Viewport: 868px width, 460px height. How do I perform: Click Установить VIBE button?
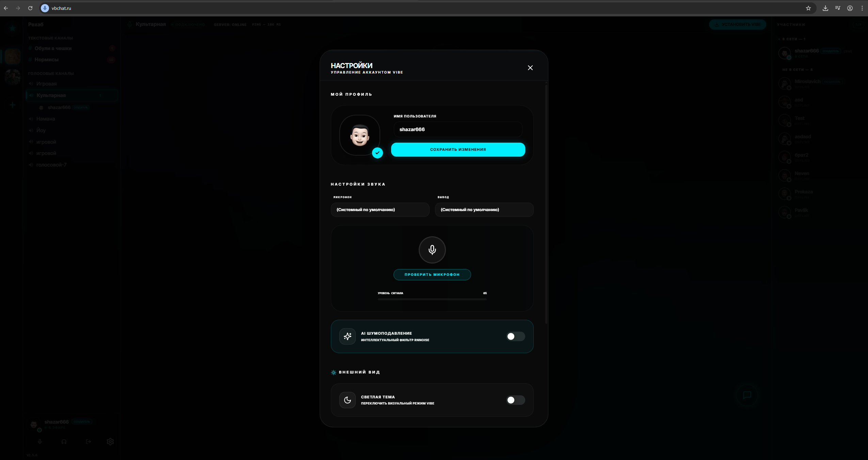point(737,25)
